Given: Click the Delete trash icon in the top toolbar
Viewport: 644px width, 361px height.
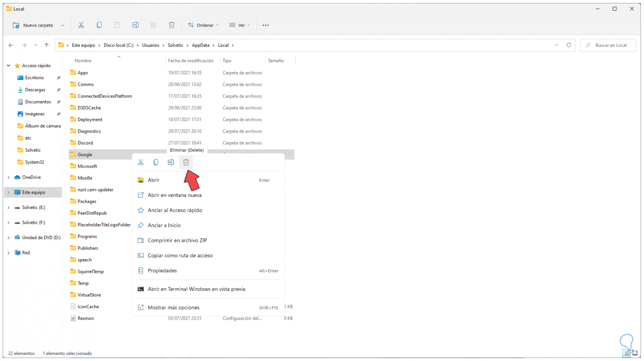Looking at the screenshot, I should [172, 25].
